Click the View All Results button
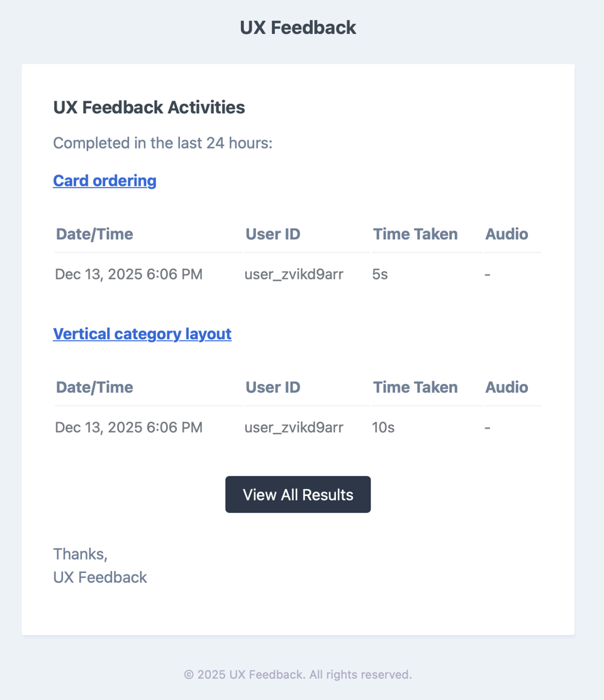The image size is (604, 700). [298, 495]
